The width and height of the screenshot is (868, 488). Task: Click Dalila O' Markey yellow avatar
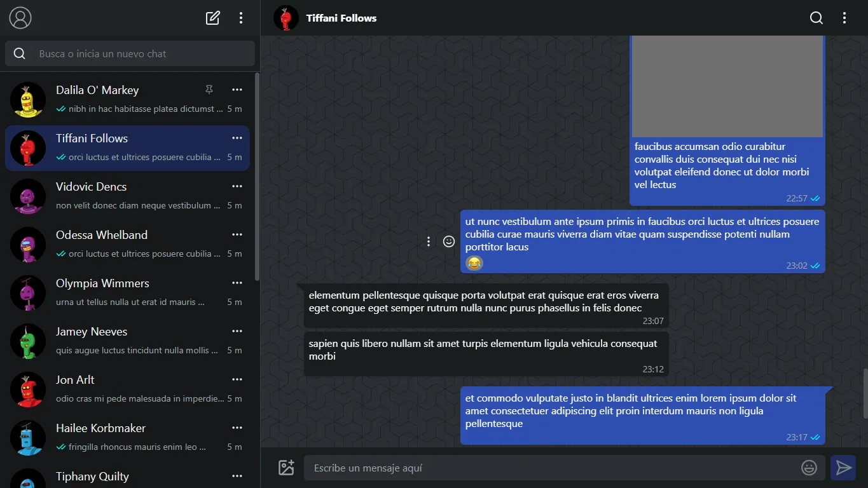(28, 100)
